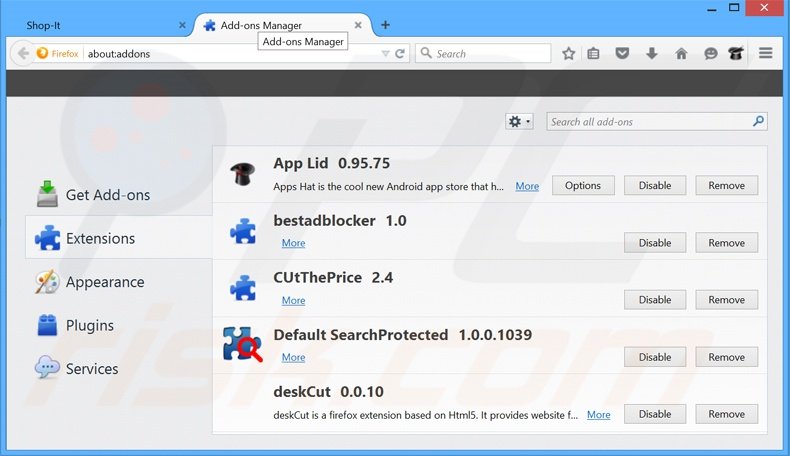
Task: Click the bestadblocker 1.0 title
Action: point(340,221)
